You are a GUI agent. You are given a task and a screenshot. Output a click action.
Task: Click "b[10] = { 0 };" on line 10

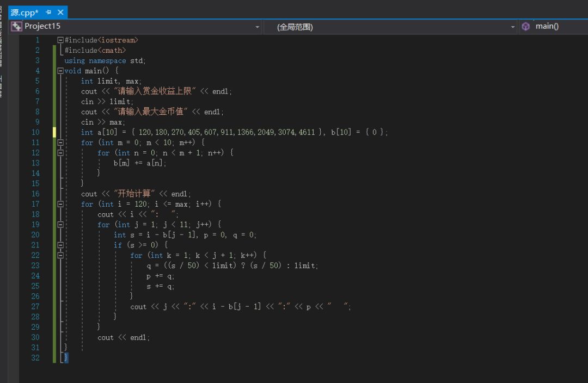click(359, 132)
